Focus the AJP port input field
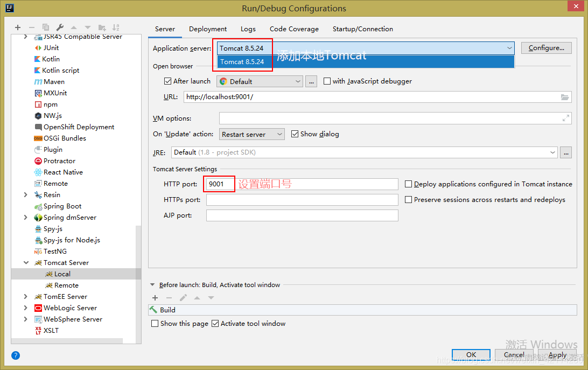 (x=302, y=215)
